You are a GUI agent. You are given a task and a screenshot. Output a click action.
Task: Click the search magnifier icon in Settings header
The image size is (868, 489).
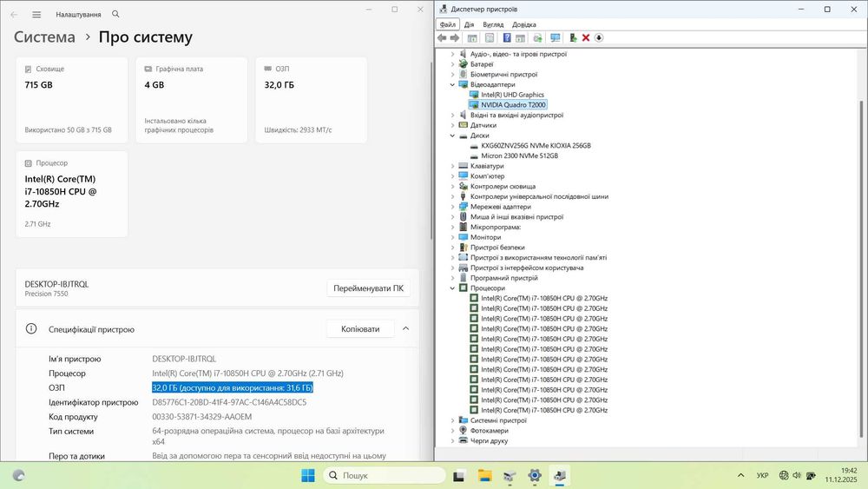115,14
